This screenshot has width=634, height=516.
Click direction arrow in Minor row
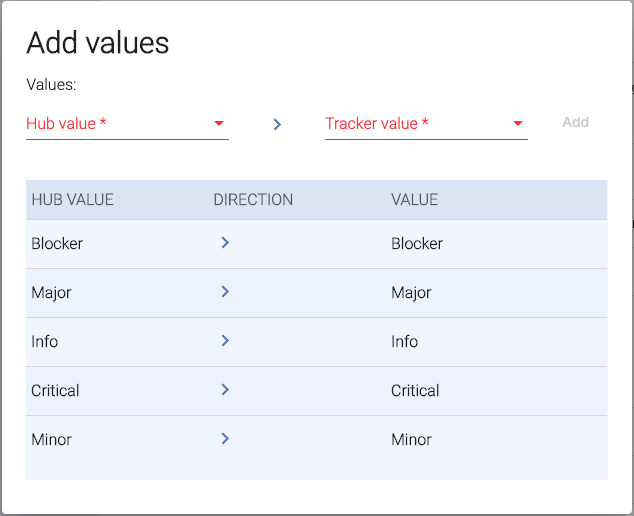[x=225, y=439]
